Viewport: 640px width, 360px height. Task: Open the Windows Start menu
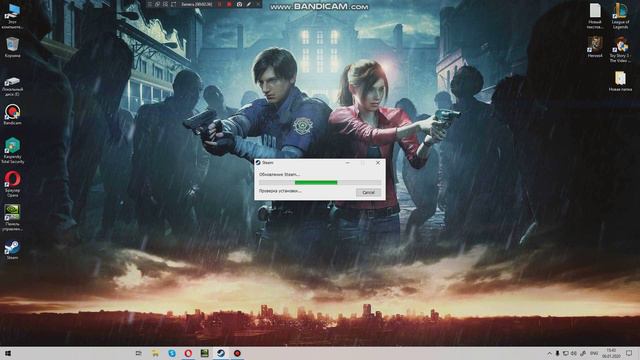[x=7, y=353]
